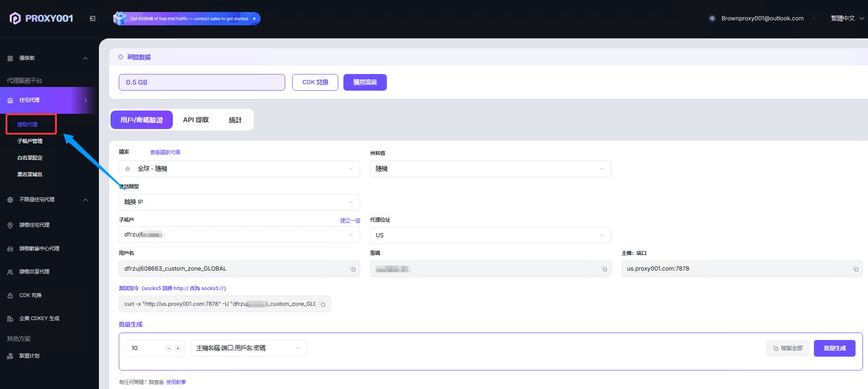Click the 購買流量 button
868x389 pixels.
coord(365,82)
